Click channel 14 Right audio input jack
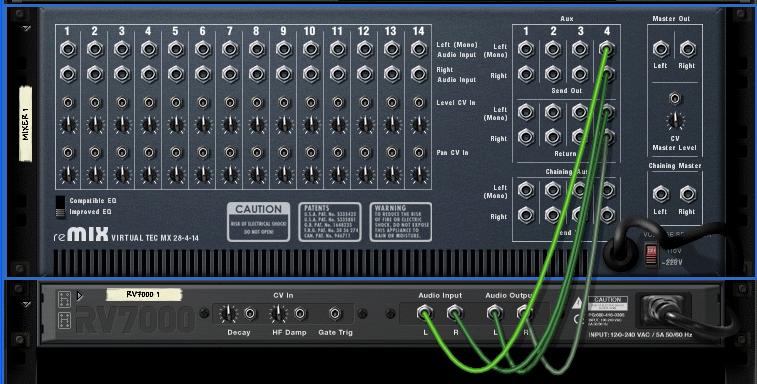757x384 pixels. pyautogui.click(x=419, y=74)
